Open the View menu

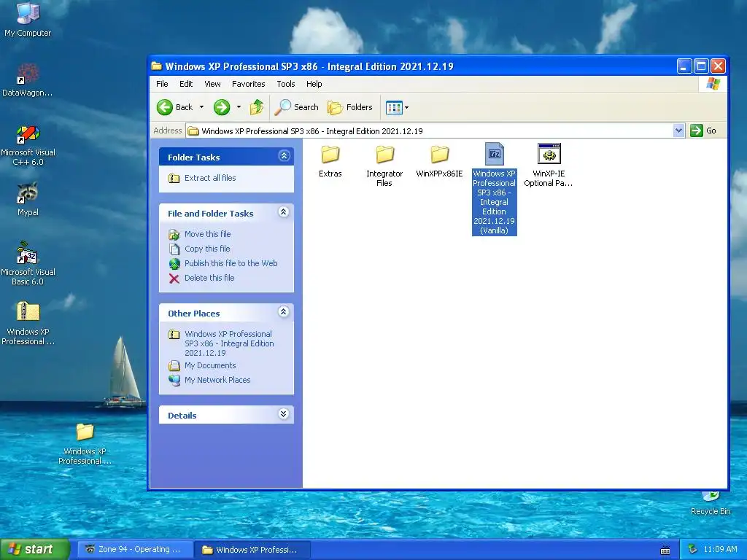[x=212, y=84]
